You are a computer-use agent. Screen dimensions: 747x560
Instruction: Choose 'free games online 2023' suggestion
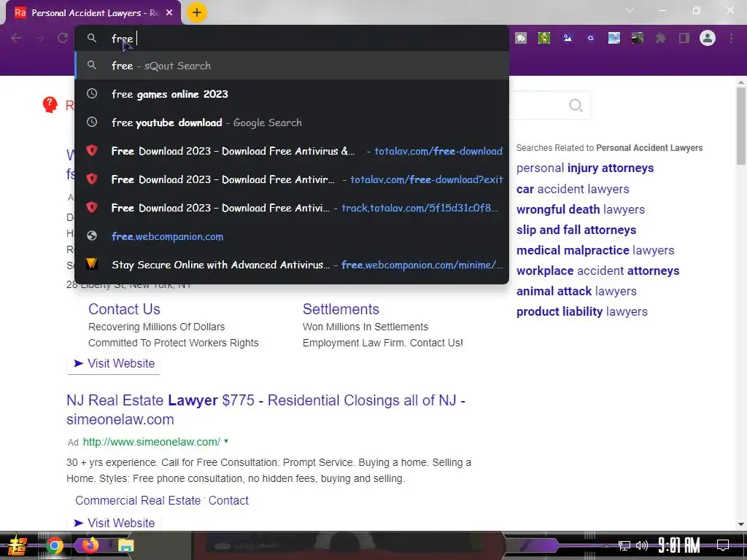(292, 94)
